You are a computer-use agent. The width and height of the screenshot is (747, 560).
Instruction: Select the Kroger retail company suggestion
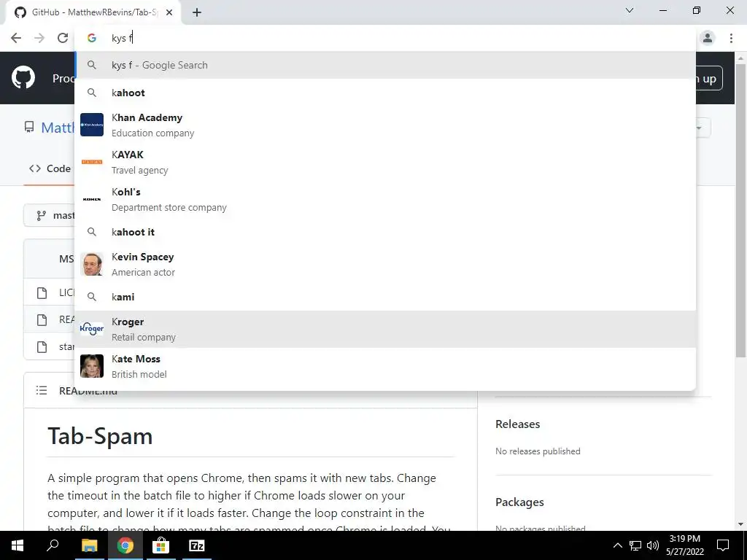[x=385, y=329]
